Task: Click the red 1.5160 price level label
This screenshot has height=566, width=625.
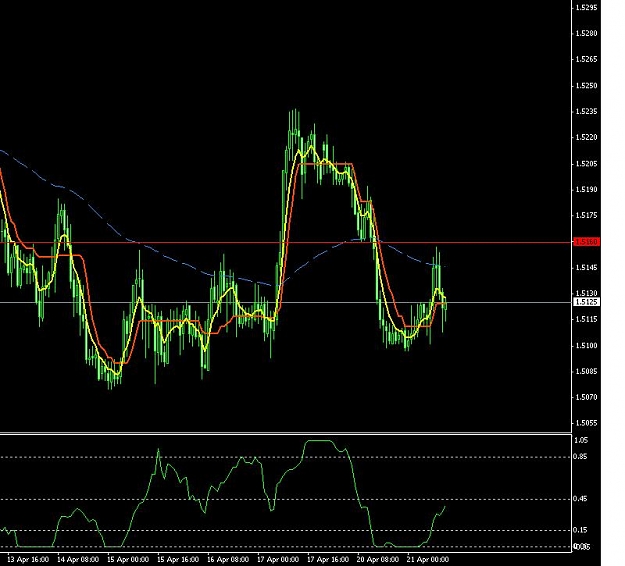Action: pyautogui.click(x=586, y=242)
